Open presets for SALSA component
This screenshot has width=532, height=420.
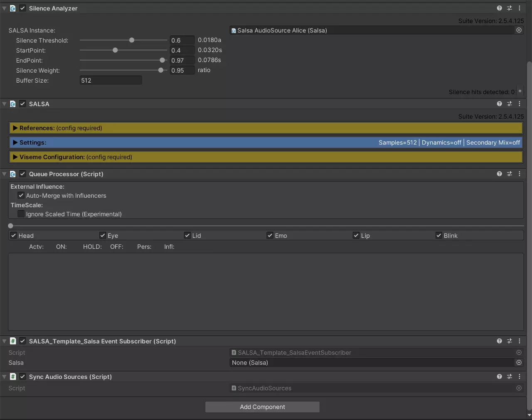tap(509, 104)
